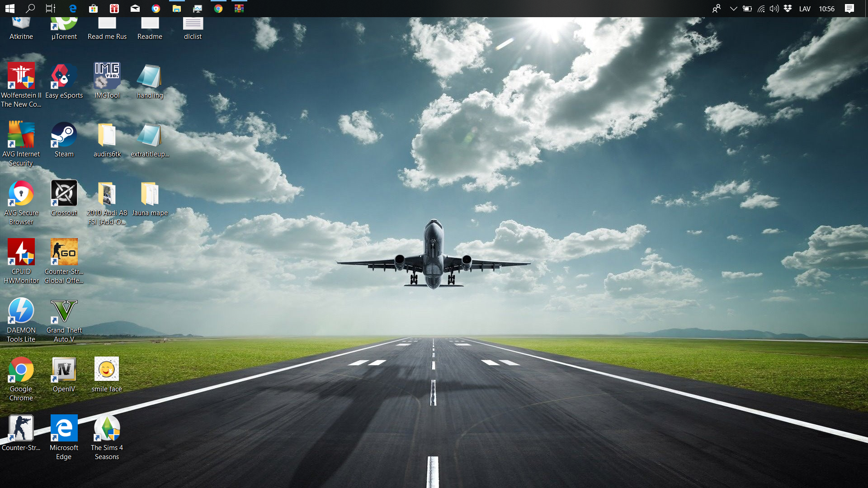Select the smile face image file
The width and height of the screenshot is (868, 488).
coord(107,374)
